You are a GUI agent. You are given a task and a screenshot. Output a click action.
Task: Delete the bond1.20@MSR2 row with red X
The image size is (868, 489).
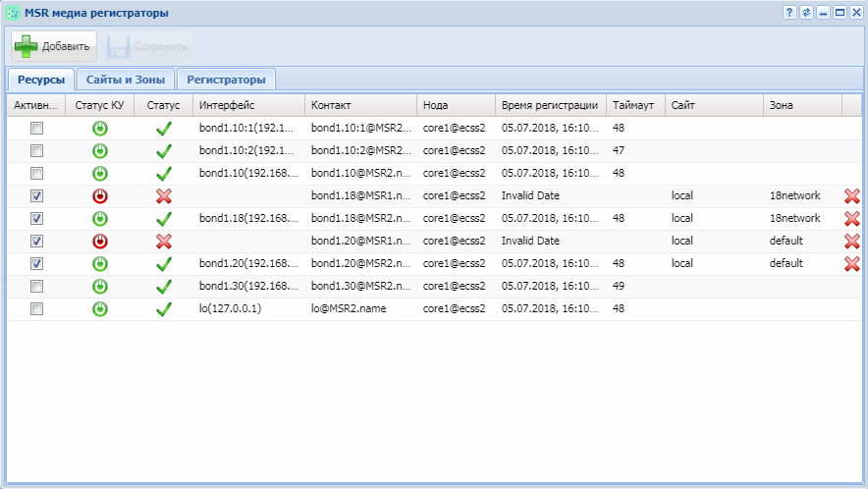click(851, 263)
